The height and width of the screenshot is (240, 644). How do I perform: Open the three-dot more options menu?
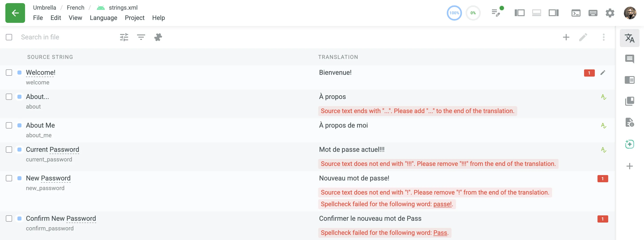(x=604, y=37)
